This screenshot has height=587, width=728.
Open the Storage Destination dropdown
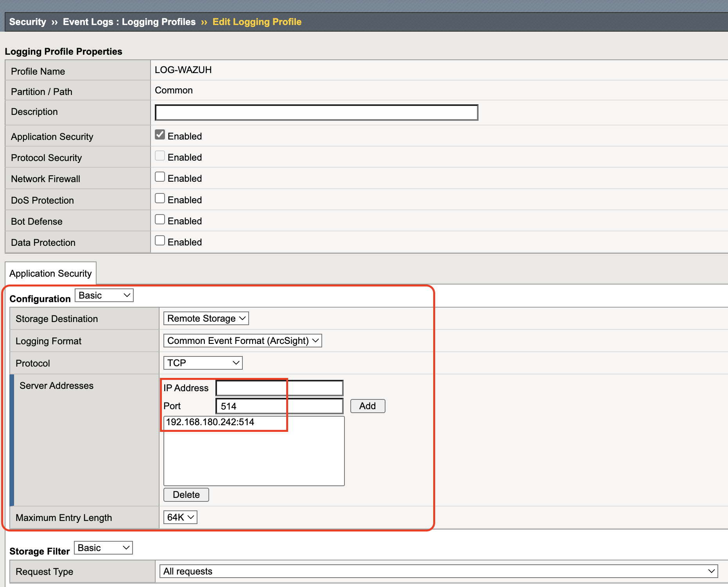pyautogui.click(x=206, y=318)
